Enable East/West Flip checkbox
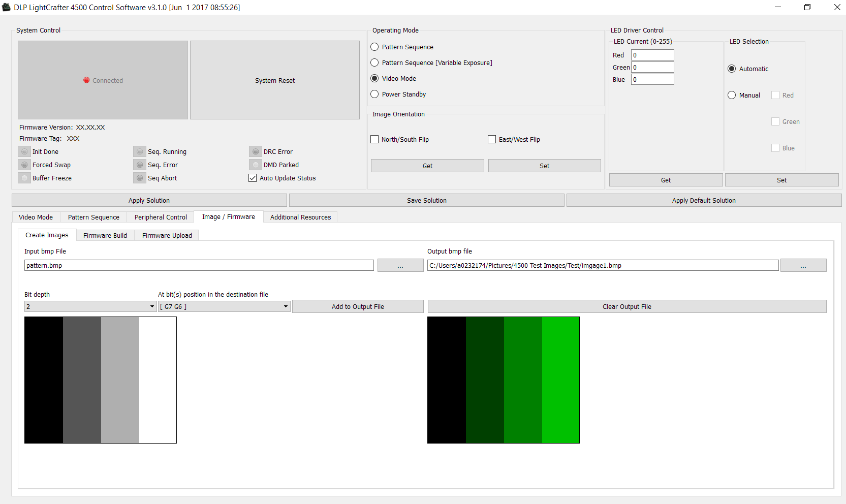This screenshot has width=846, height=504. click(492, 139)
